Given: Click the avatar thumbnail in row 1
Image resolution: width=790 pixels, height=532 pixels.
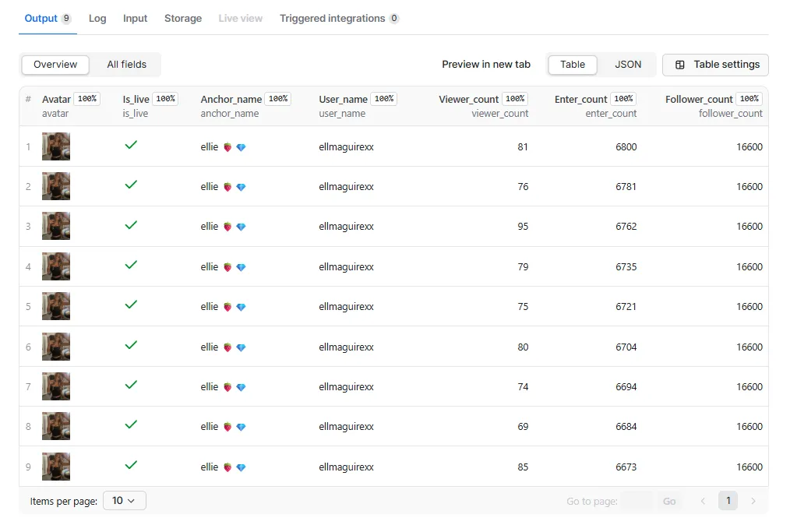Looking at the screenshot, I should click(x=55, y=146).
